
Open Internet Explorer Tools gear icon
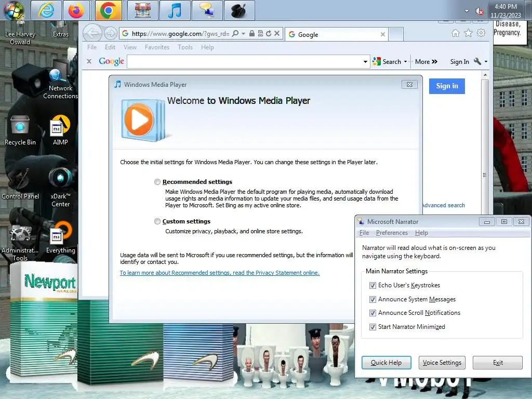click(481, 33)
